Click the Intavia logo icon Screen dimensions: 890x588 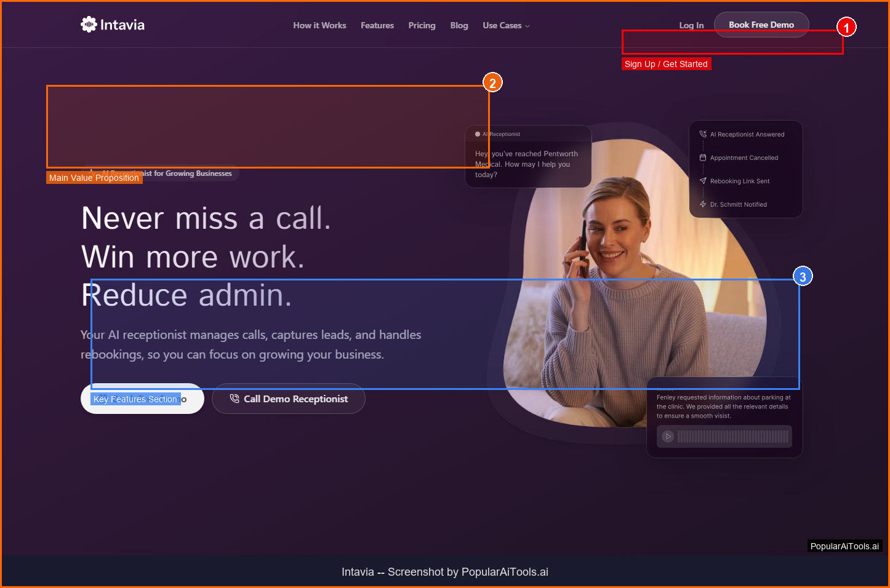(x=89, y=25)
